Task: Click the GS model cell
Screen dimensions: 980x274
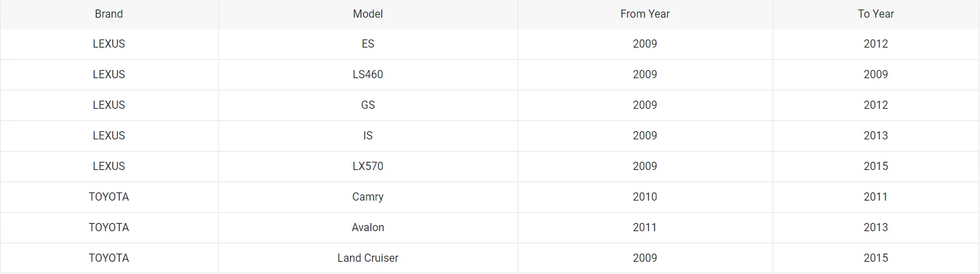Action: click(x=368, y=105)
